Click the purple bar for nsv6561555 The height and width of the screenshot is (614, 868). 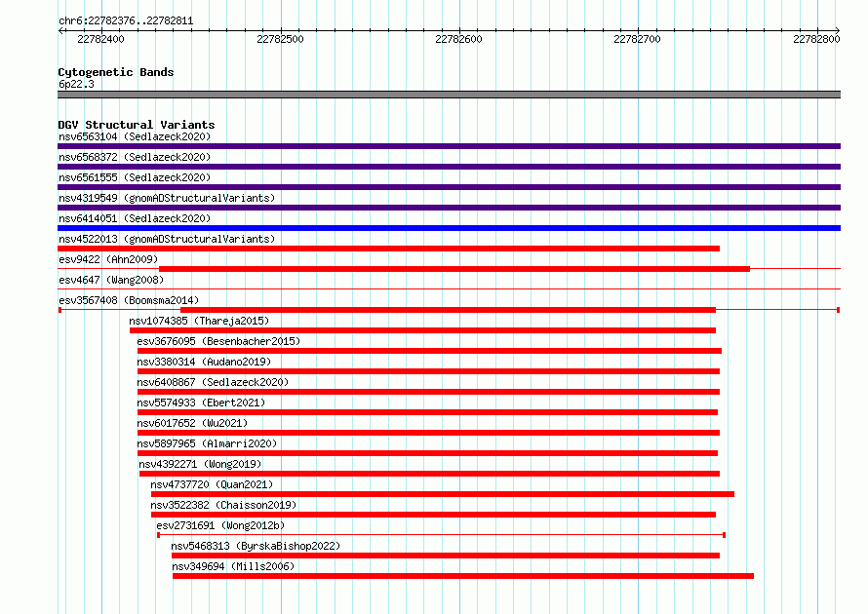click(x=449, y=187)
